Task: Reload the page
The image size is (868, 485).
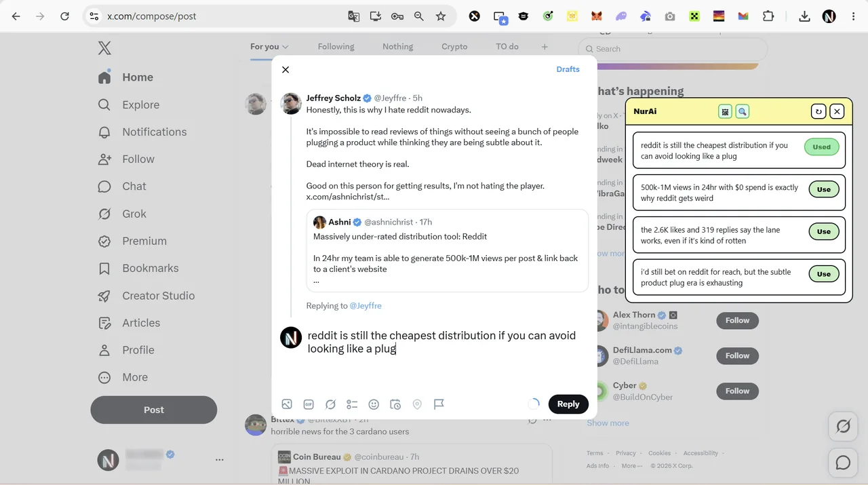Action: click(64, 16)
